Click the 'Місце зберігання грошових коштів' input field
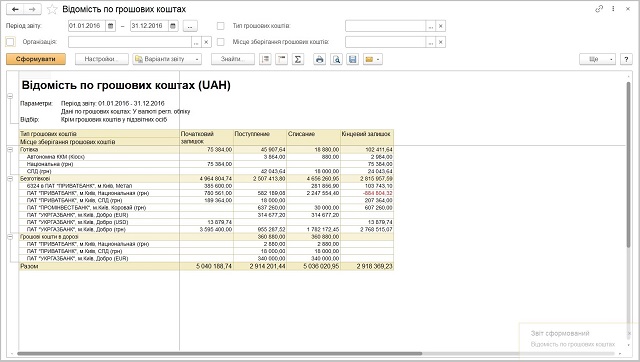 tap(385, 42)
